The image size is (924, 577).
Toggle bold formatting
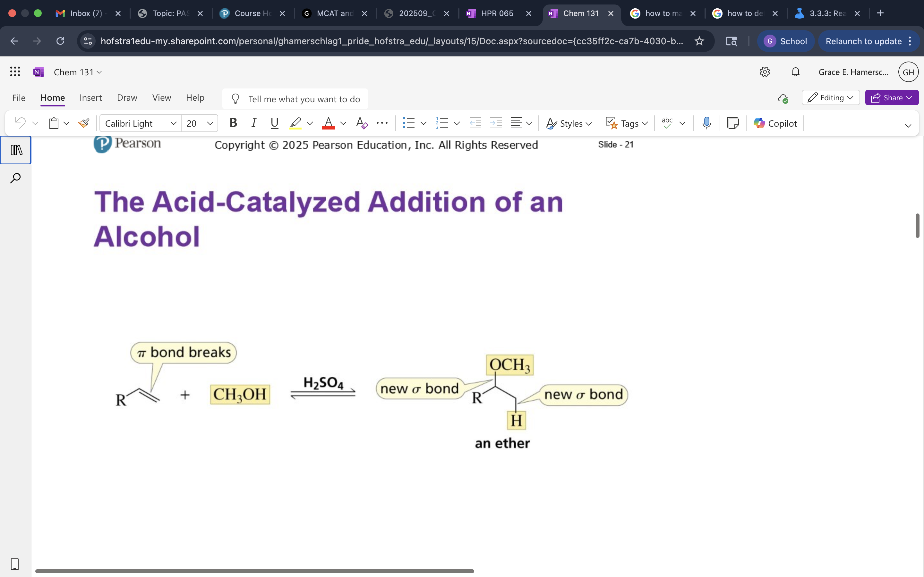[233, 123]
